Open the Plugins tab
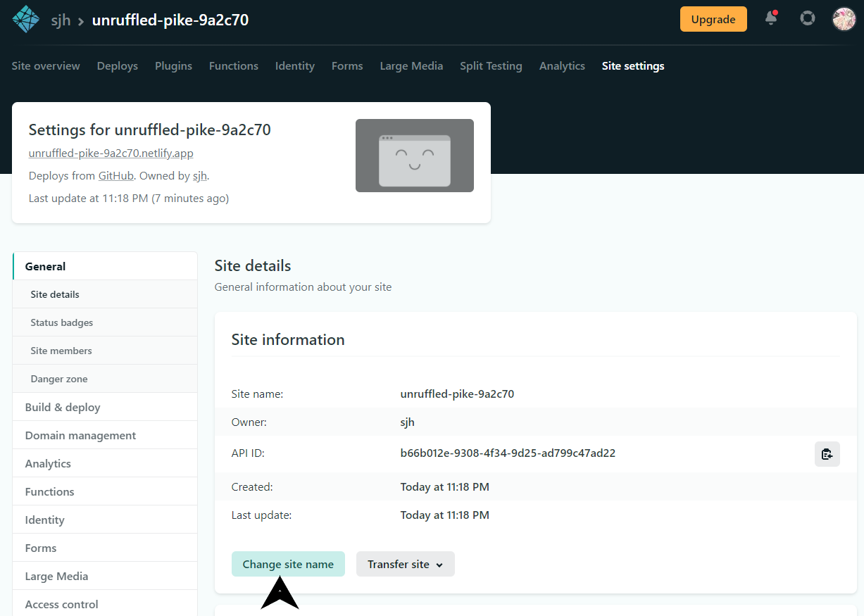This screenshot has height=616, width=864. (173, 65)
